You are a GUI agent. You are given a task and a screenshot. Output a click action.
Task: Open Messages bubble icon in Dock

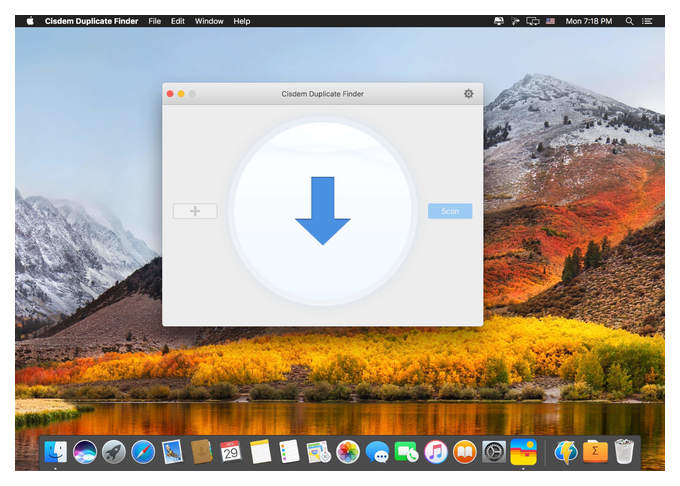coord(377,452)
